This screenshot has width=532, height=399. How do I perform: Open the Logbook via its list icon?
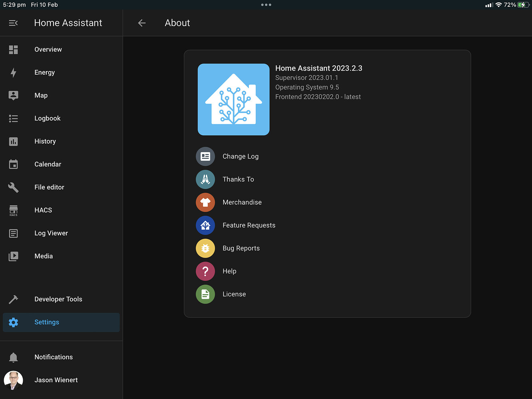13,119
